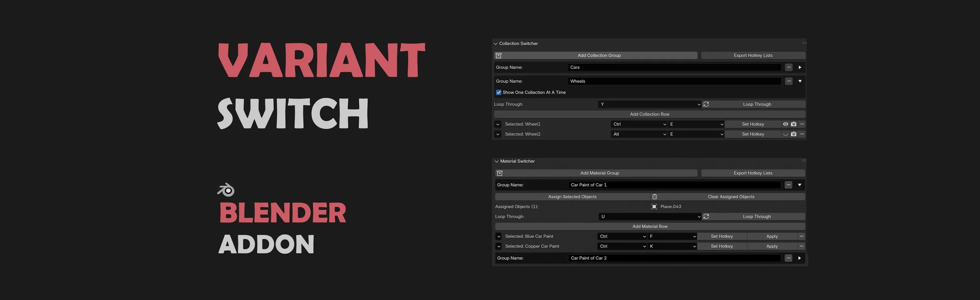Image resolution: width=980 pixels, height=300 pixels.
Task: Set Hotkey for the Wheel1 row
Action: 753,125
